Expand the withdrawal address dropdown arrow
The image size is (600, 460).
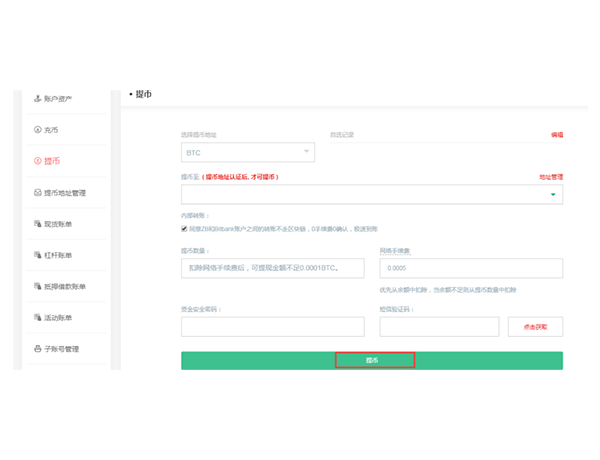(553, 195)
